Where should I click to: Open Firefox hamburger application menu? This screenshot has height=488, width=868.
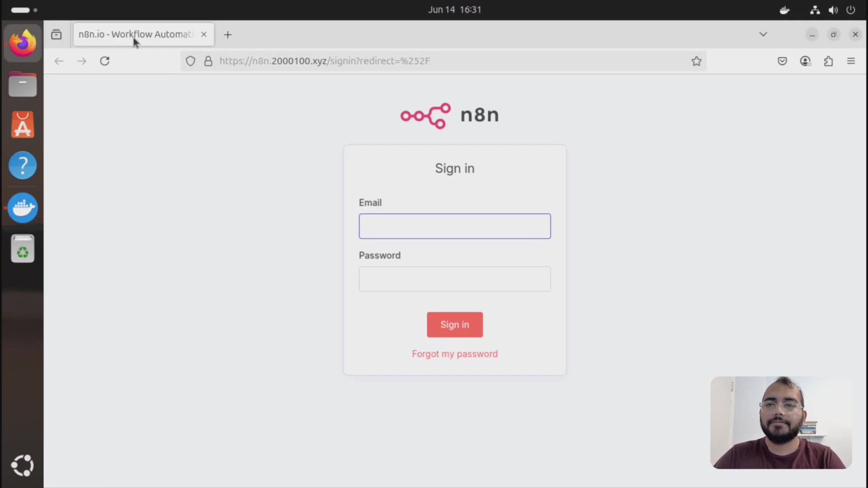[851, 61]
